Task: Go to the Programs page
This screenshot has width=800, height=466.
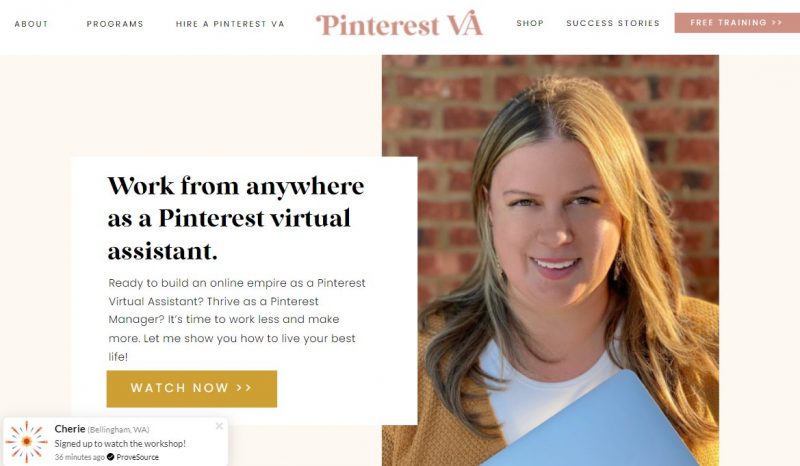Action: [115, 24]
